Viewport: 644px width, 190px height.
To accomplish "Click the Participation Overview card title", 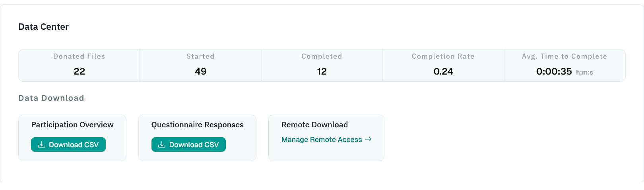I will pyautogui.click(x=72, y=125).
